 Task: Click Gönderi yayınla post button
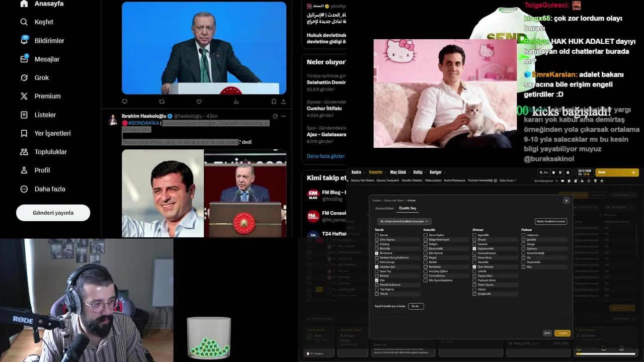coord(53,213)
